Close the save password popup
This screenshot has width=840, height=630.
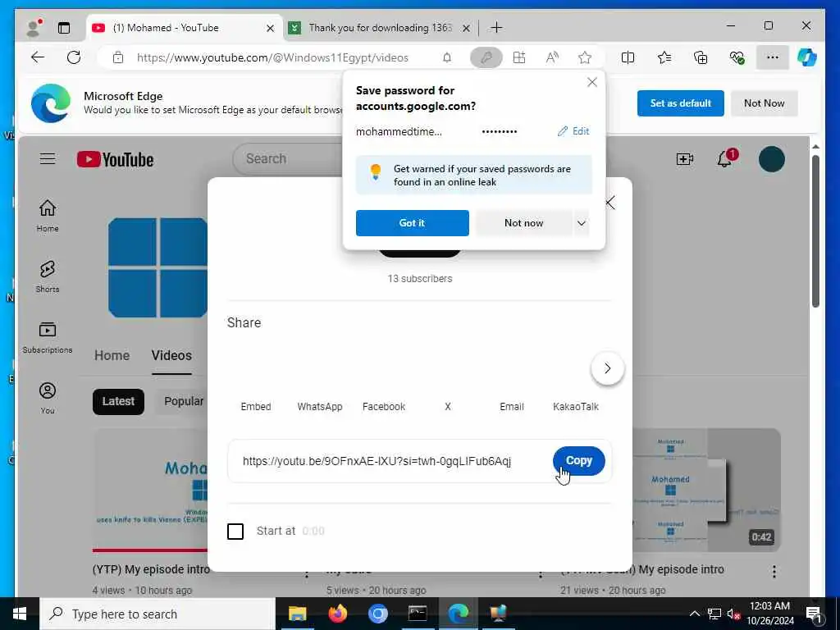click(592, 82)
